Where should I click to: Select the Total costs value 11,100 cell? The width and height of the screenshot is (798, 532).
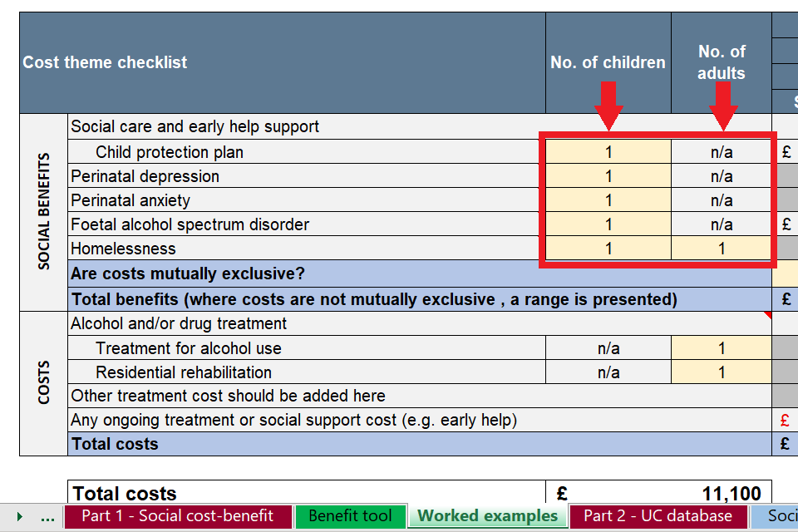[658, 494]
